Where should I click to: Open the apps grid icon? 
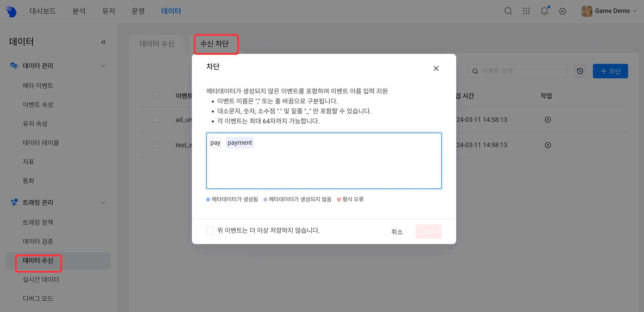526,11
